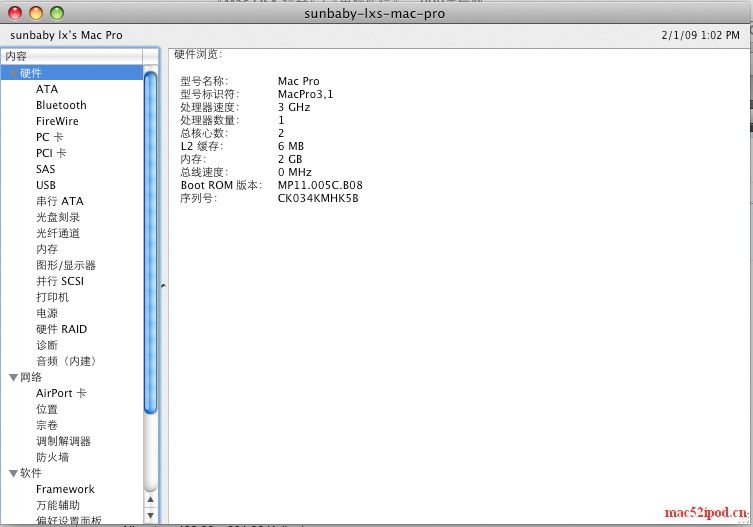Click the 3 GHz processor speed value

pos(294,107)
